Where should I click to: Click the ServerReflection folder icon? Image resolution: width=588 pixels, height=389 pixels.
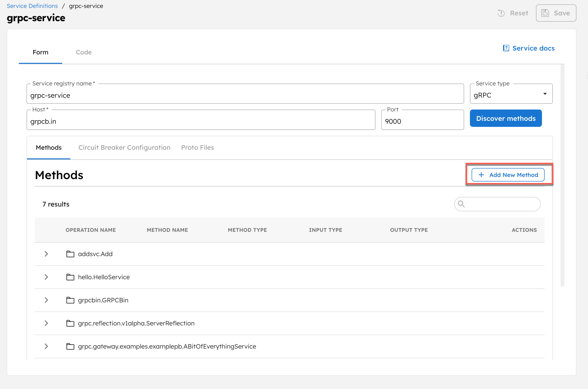pyautogui.click(x=70, y=323)
